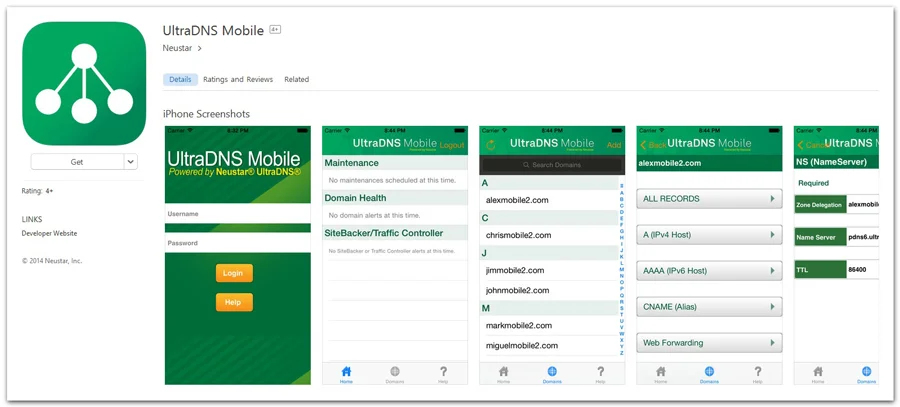Expand ALL RECORDS row
The image size is (900, 407).
tap(709, 199)
